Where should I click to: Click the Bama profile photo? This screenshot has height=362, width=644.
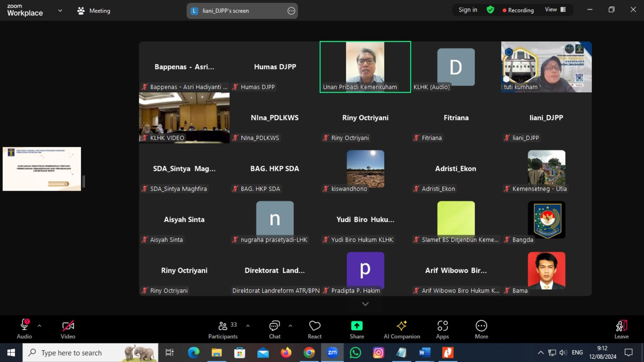tap(546, 270)
